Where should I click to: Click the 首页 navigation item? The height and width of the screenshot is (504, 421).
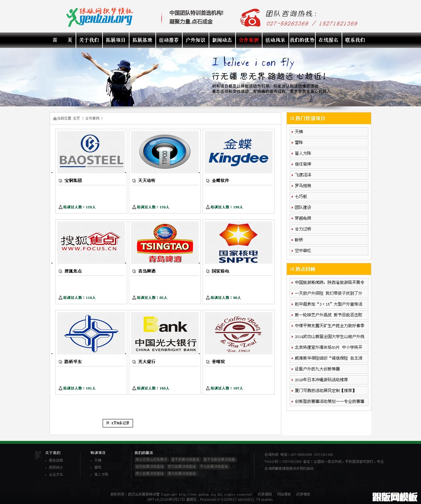[63, 40]
